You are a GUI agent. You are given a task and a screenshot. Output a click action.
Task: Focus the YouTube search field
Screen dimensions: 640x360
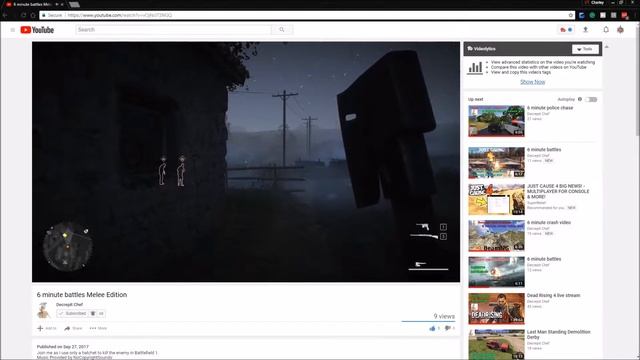pos(173,30)
